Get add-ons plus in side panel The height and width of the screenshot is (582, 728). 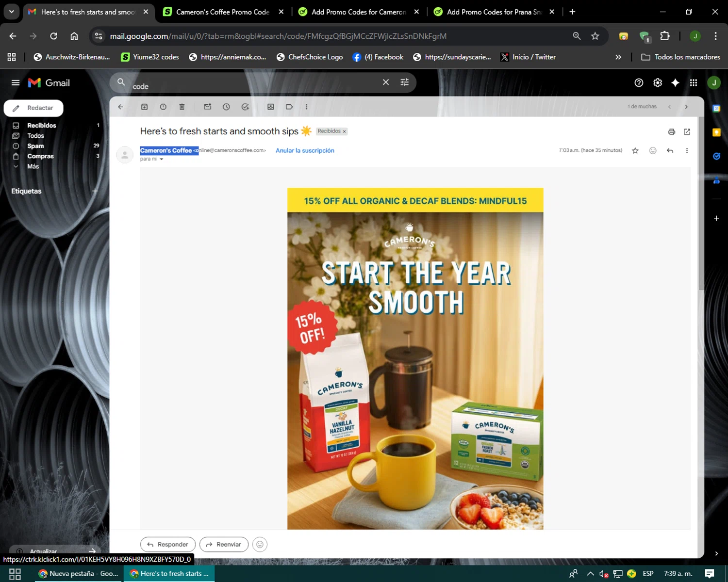coord(716,218)
